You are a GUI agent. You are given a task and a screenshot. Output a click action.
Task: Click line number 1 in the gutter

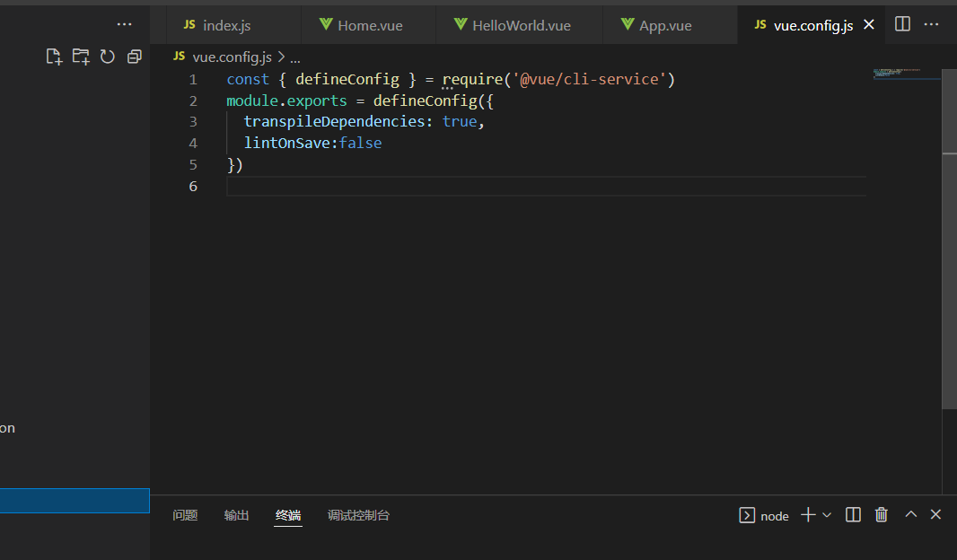pyautogui.click(x=193, y=79)
